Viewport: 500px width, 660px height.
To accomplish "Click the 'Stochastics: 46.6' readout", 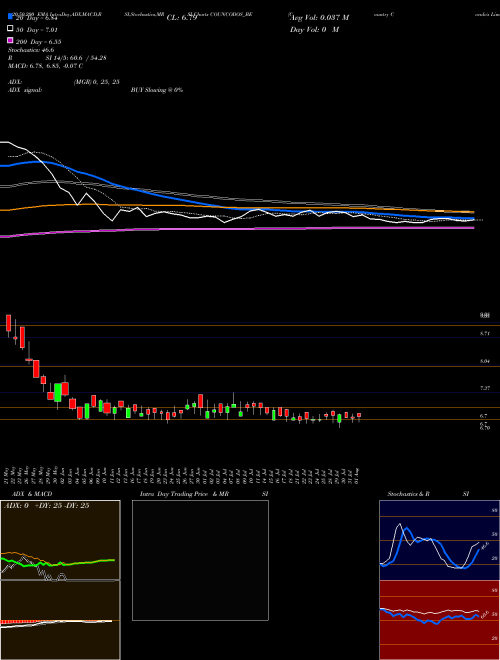I will coord(31,50).
